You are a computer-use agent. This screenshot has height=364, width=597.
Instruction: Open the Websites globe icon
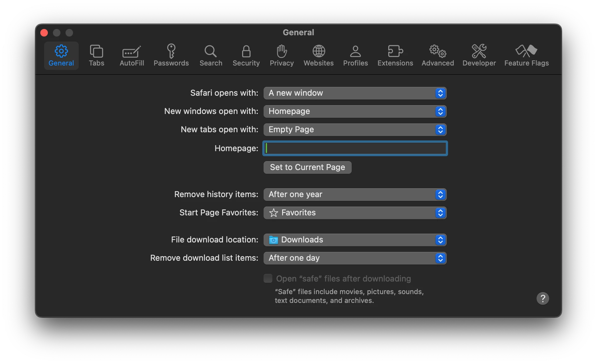pyautogui.click(x=319, y=51)
